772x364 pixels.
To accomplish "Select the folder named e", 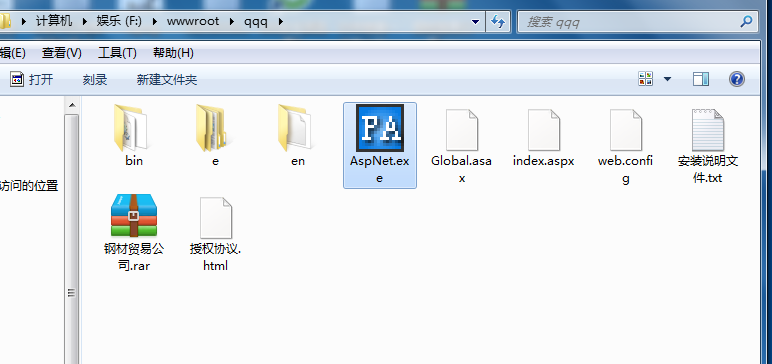I will [x=213, y=128].
